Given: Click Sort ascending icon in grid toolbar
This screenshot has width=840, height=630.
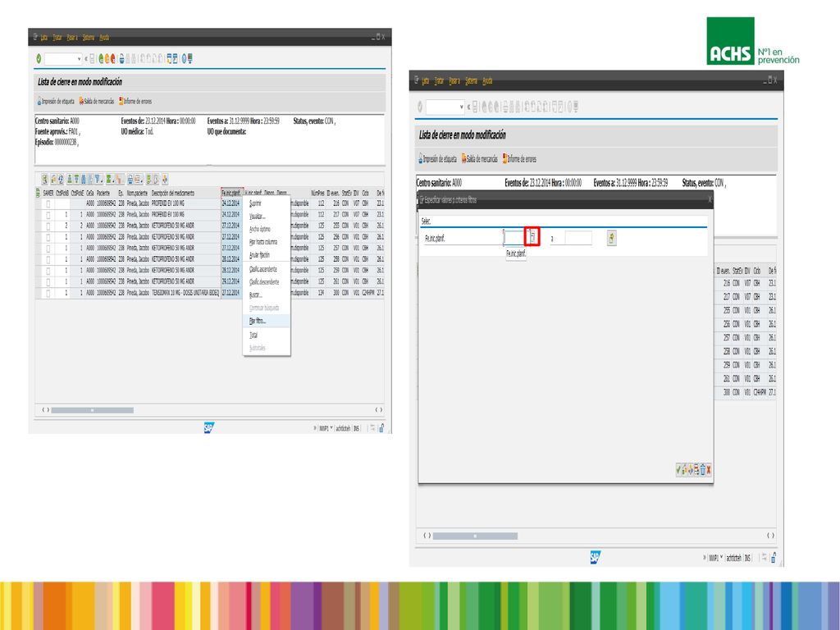Looking at the screenshot, I should point(70,180).
